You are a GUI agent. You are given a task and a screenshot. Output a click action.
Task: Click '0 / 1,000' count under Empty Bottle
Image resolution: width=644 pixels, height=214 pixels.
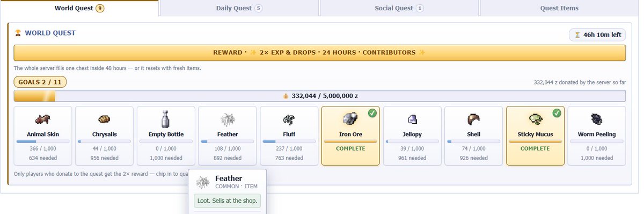point(166,149)
